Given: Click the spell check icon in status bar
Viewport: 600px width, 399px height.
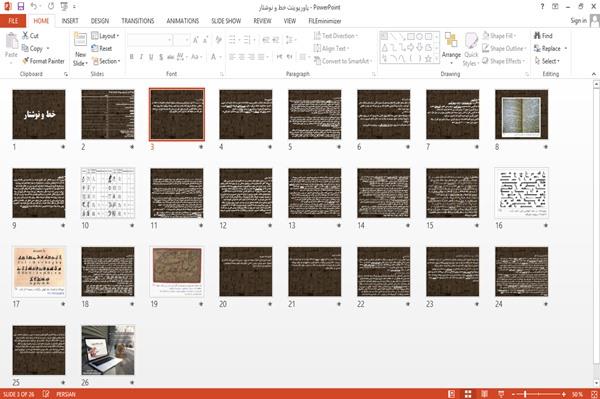Looking at the screenshot, I should click(46, 394).
